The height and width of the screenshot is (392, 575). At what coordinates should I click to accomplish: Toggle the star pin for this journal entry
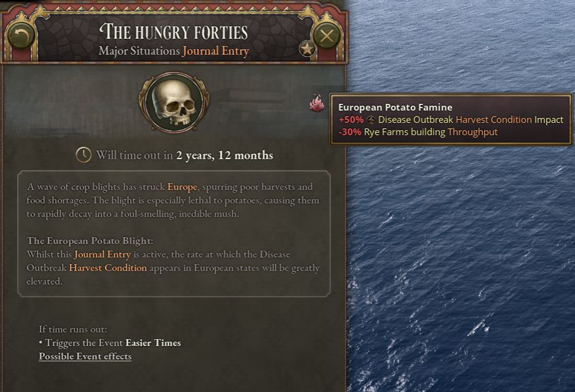click(x=307, y=49)
